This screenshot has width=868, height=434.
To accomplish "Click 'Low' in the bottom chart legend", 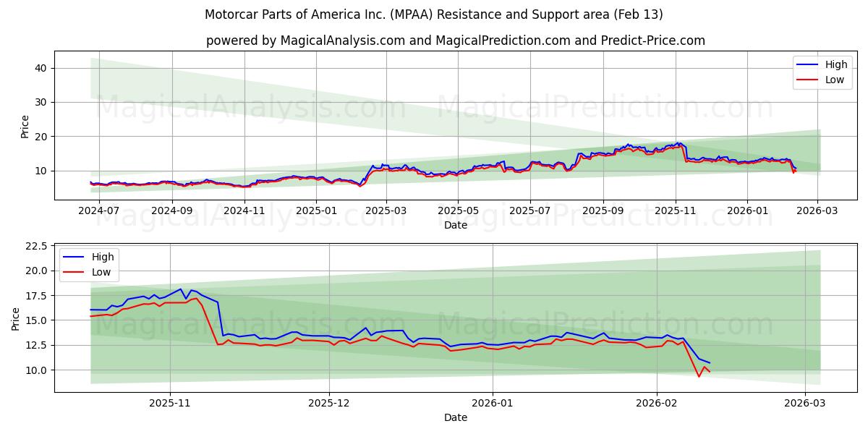I will (101, 273).
